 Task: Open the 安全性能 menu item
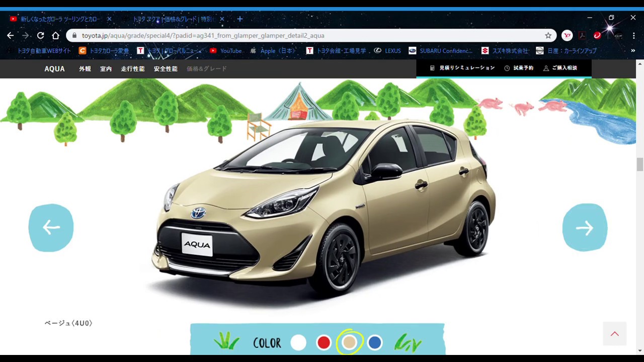(x=166, y=69)
